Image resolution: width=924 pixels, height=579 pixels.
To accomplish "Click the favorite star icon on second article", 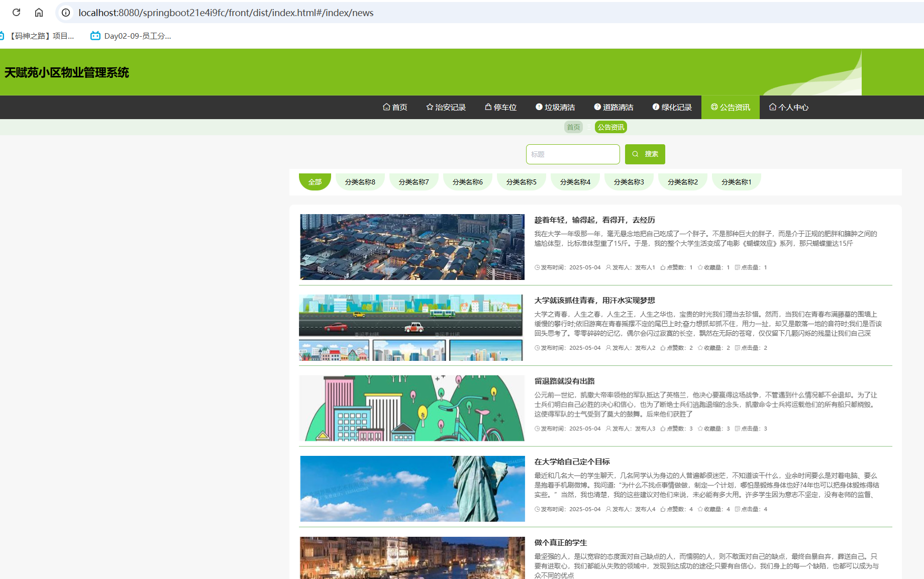I will (700, 348).
